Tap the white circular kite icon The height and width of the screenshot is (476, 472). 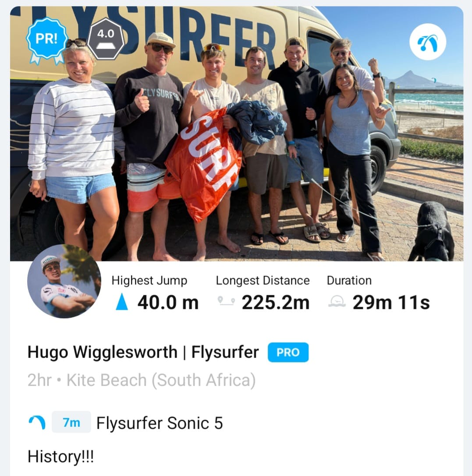[427, 42]
